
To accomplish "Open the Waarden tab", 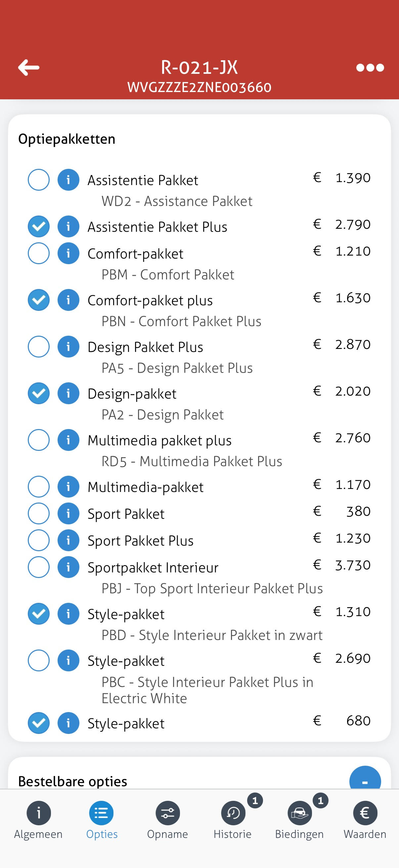I will click(365, 819).
